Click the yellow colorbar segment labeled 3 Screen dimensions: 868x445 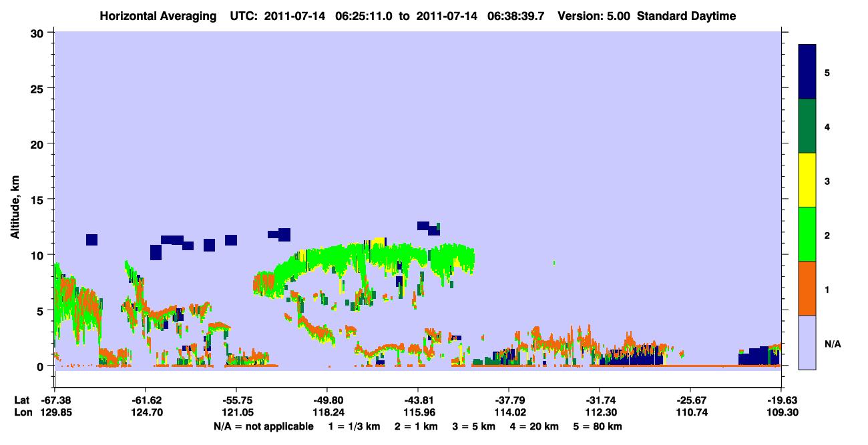(807, 180)
